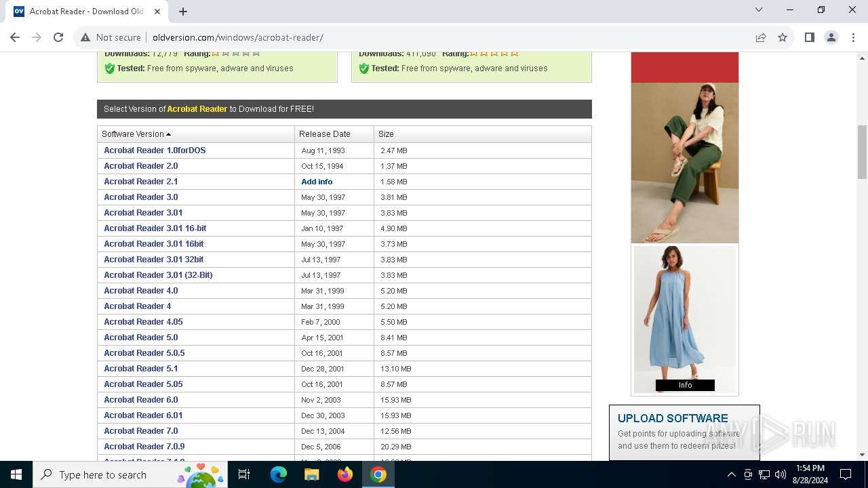
Task: Click the Acrobat Reader link in header bar
Action: [x=197, y=109]
